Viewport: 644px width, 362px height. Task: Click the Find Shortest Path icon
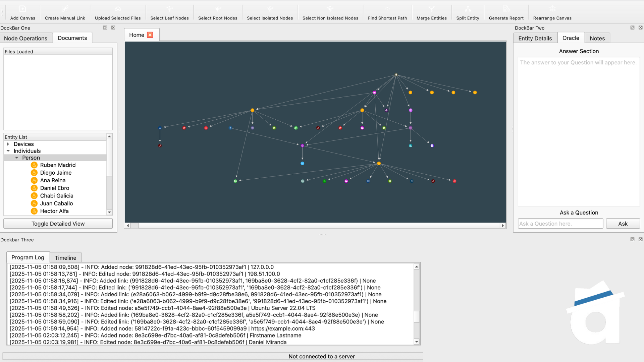(387, 9)
